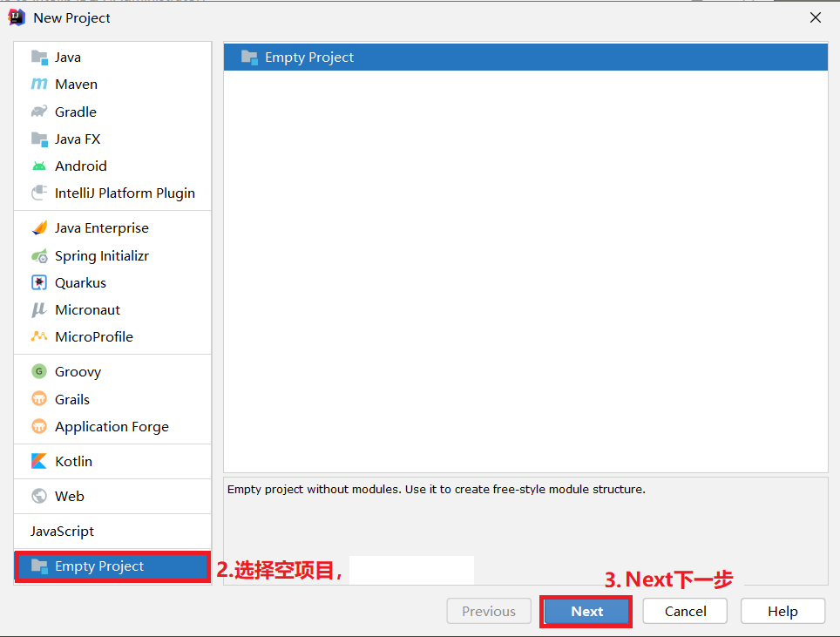Image resolution: width=840 pixels, height=637 pixels.
Task: Click the Java Enterprise icon
Action: (x=39, y=228)
